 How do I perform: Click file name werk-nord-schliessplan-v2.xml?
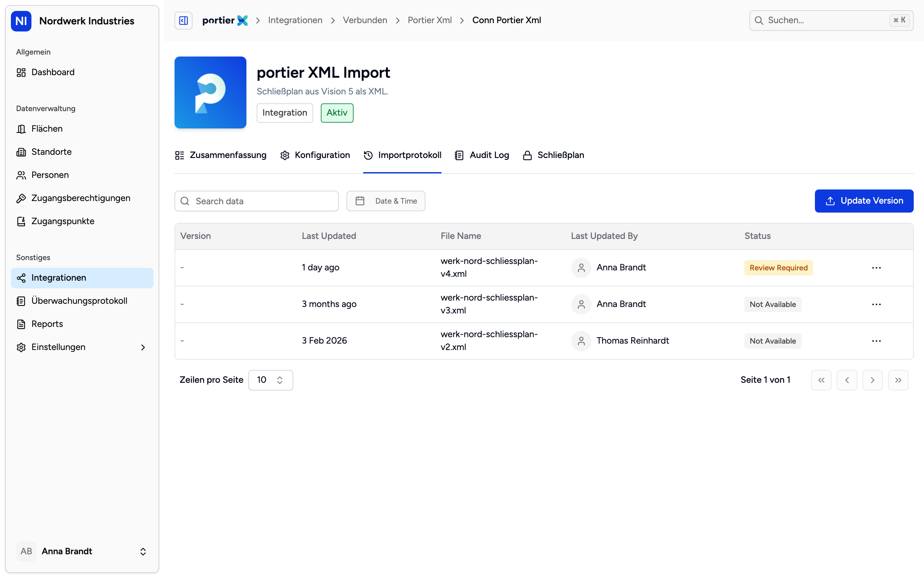489,341
